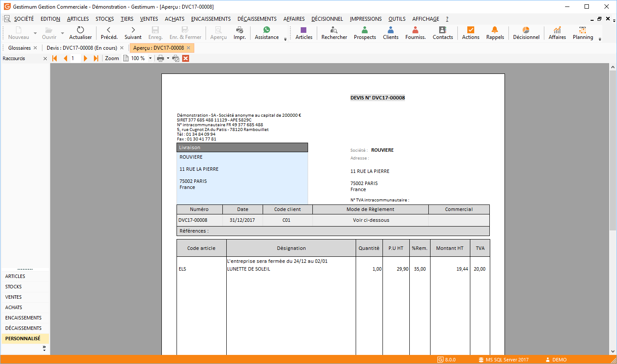Click the LUNETTE DE SOLEIL designation

[x=249, y=269]
